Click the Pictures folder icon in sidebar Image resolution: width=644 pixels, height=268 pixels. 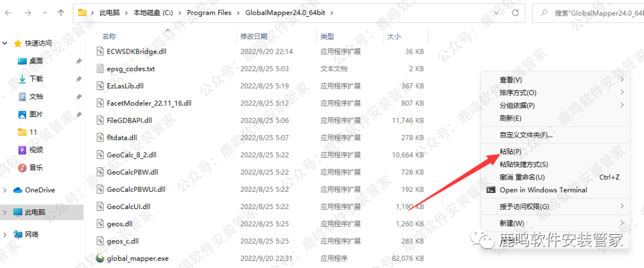[22, 114]
